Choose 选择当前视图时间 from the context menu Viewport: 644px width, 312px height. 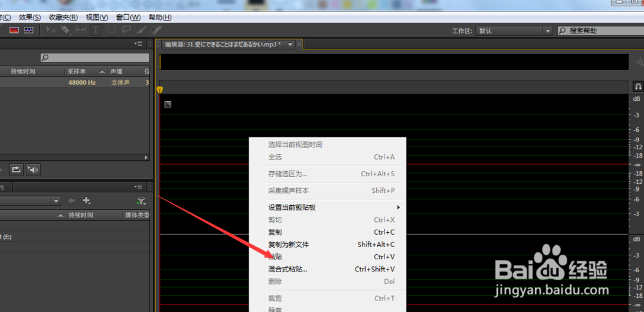[328, 145]
